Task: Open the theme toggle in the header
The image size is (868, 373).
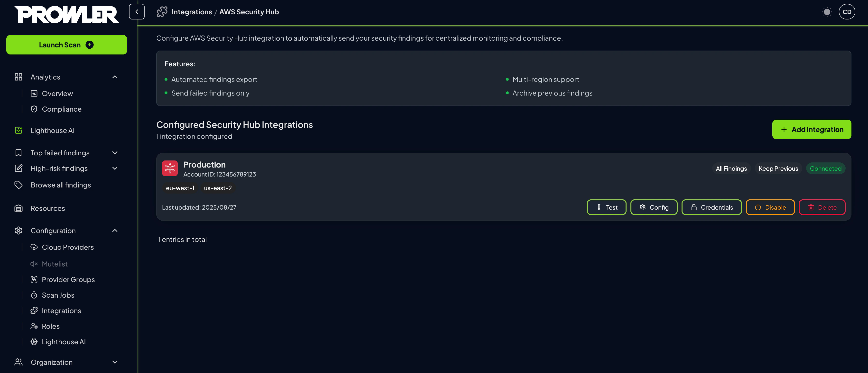Action: click(827, 12)
